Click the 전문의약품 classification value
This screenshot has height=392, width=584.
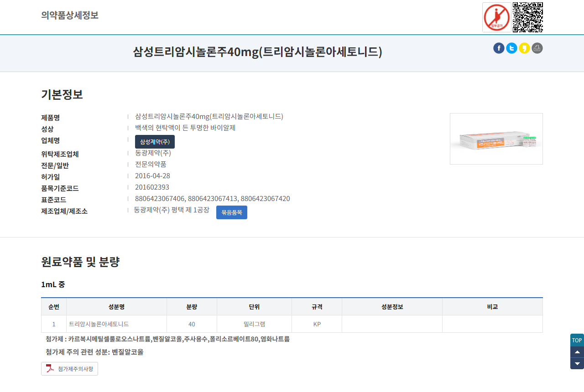pyautogui.click(x=151, y=165)
